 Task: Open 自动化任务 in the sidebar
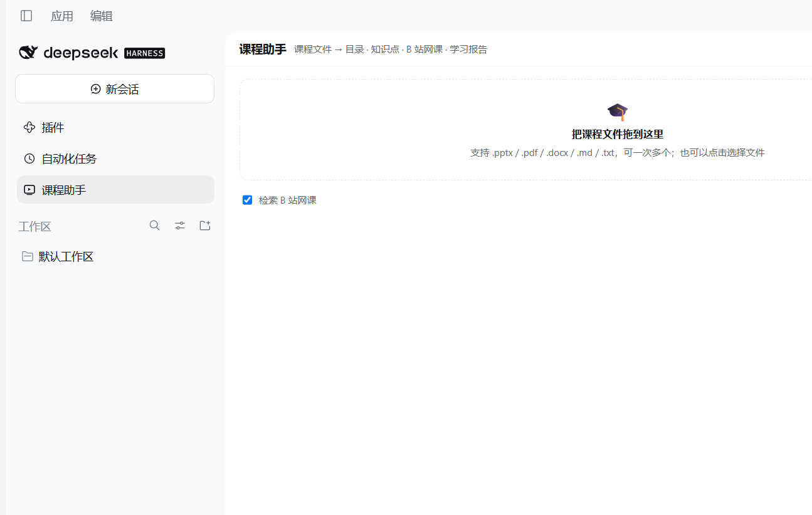115,159
